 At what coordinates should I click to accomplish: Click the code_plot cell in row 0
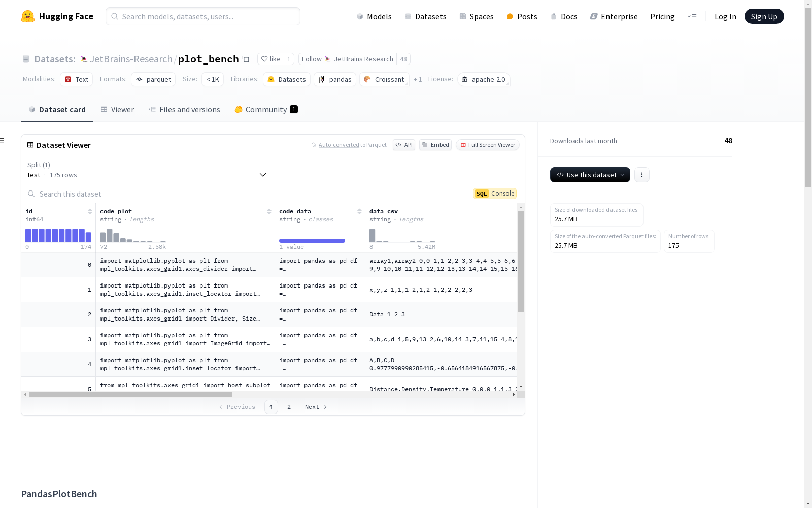[x=185, y=265]
